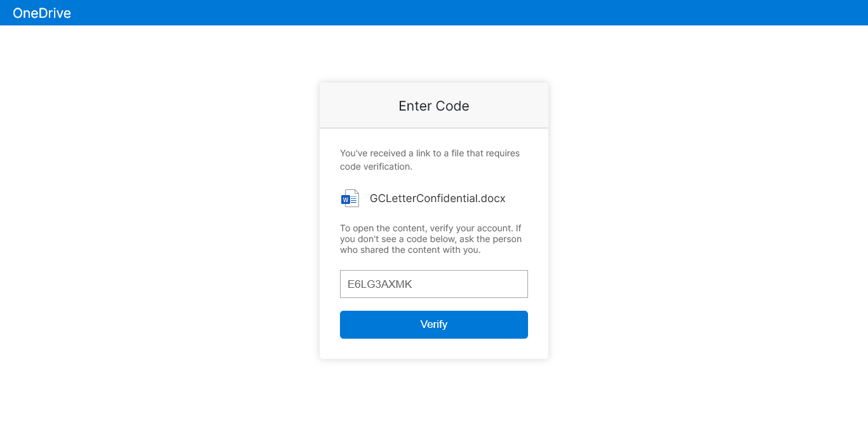Click the blue W badge on file icon

click(x=346, y=200)
